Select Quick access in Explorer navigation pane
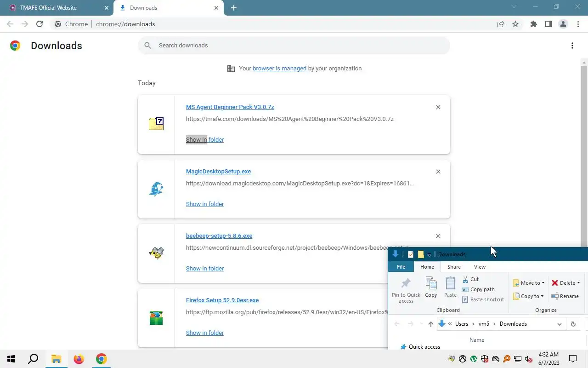This screenshot has width=588, height=368. pyautogui.click(x=420, y=347)
